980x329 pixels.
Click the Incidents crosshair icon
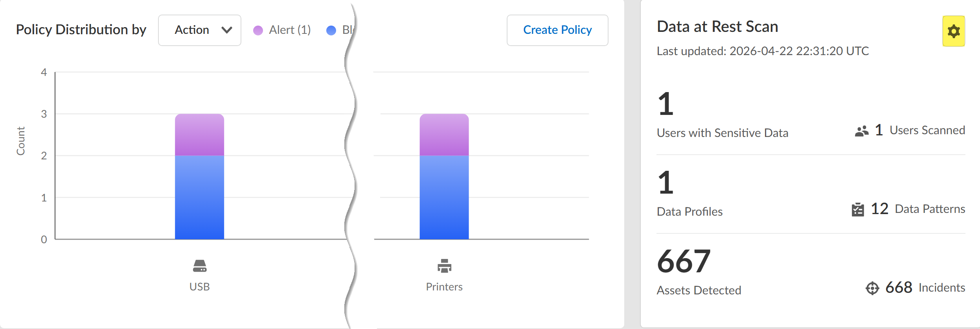click(x=872, y=288)
